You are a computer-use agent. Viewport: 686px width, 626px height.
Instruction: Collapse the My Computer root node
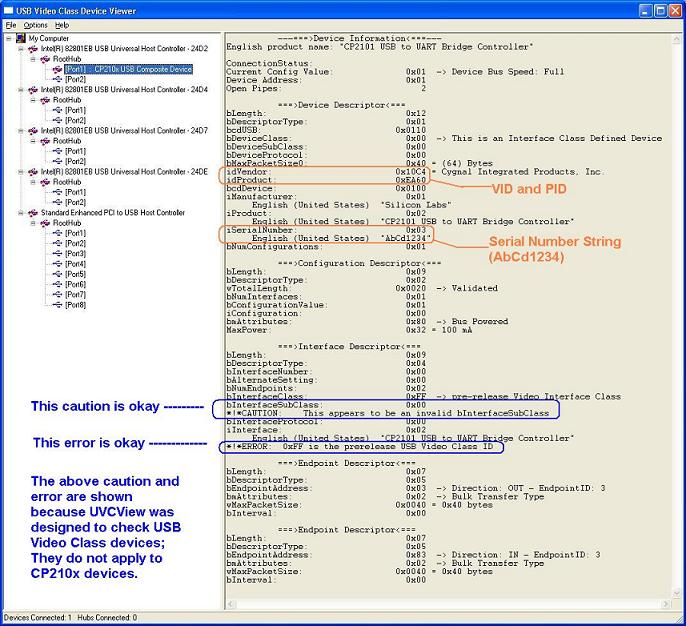[x=8, y=38]
